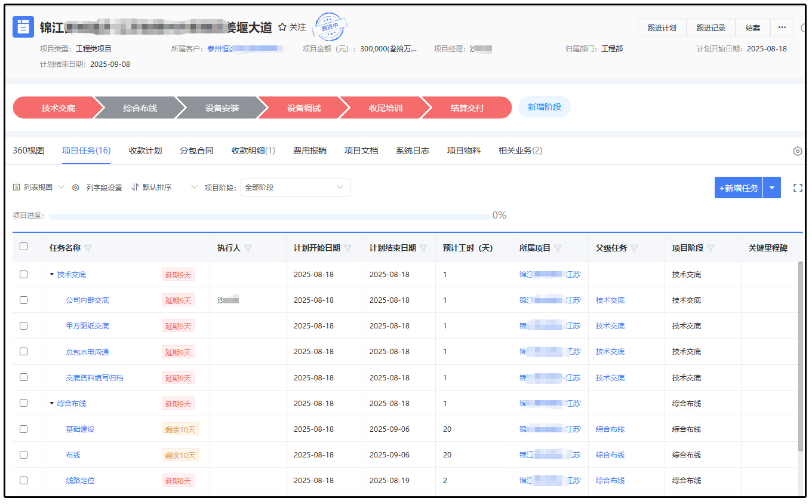This screenshot has height=504, width=812.
Task: Click the 默认排序 sort icon
Action: click(x=136, y=188)
